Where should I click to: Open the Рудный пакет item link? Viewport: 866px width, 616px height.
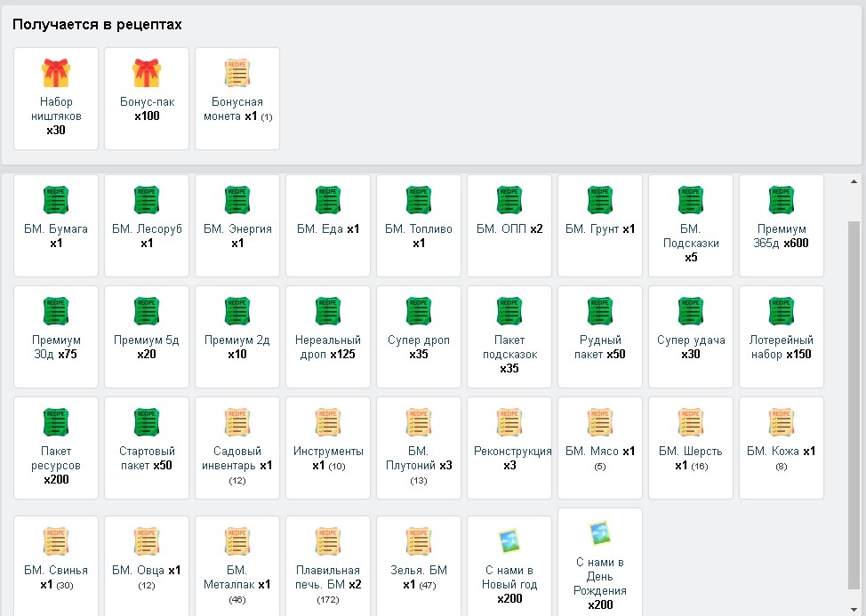pos(600,347)
